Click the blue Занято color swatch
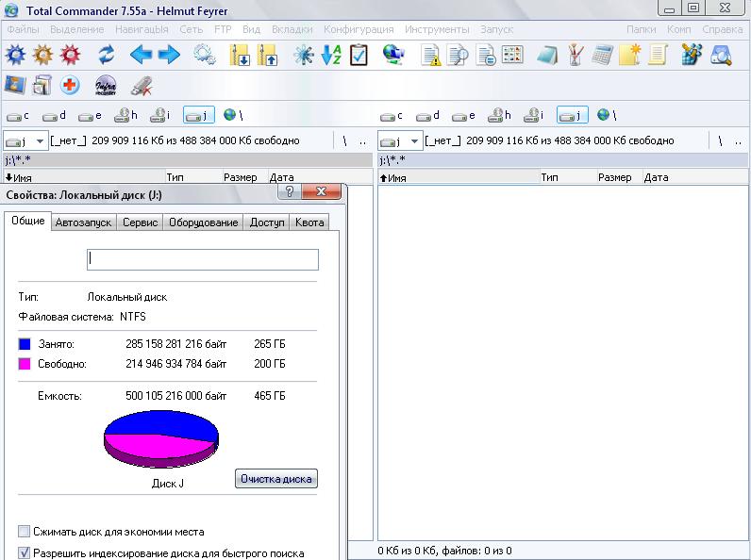Image resolution: width=751 pixels, height=560 pixels. 25,344
